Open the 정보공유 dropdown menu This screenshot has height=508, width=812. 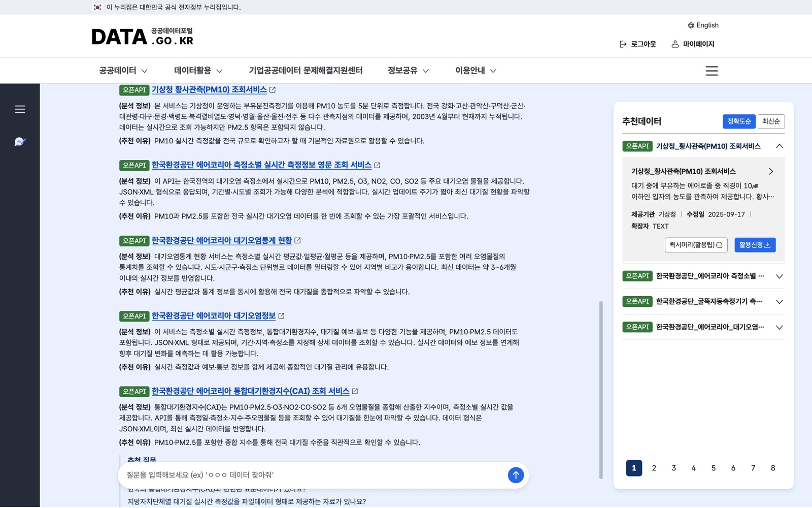pyautogui.click(x=409, y=71)
